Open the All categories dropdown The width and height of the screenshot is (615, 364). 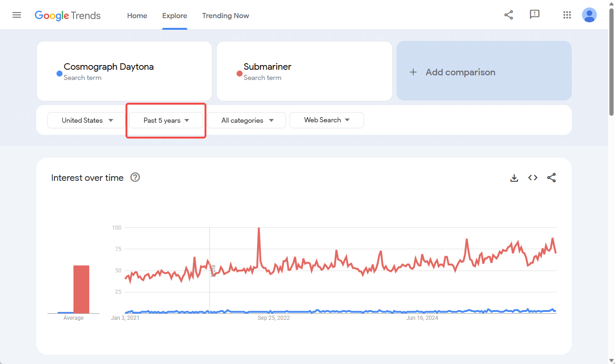246,120
